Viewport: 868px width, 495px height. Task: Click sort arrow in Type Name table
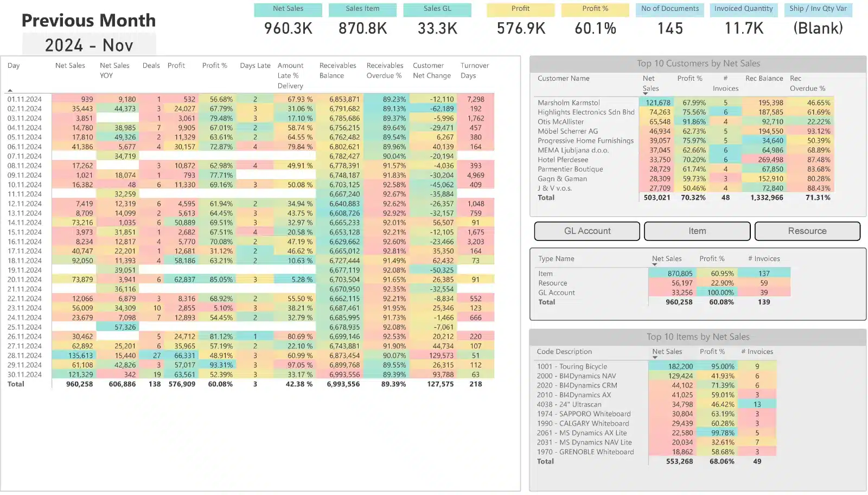coord(654,265)
